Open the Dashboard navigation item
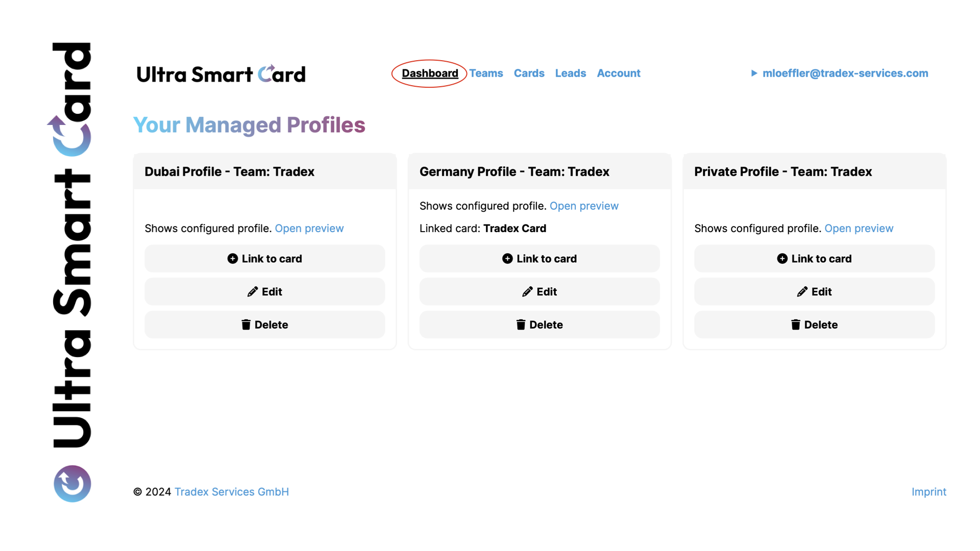Viewport: 980px width, 551px height. 430,73
